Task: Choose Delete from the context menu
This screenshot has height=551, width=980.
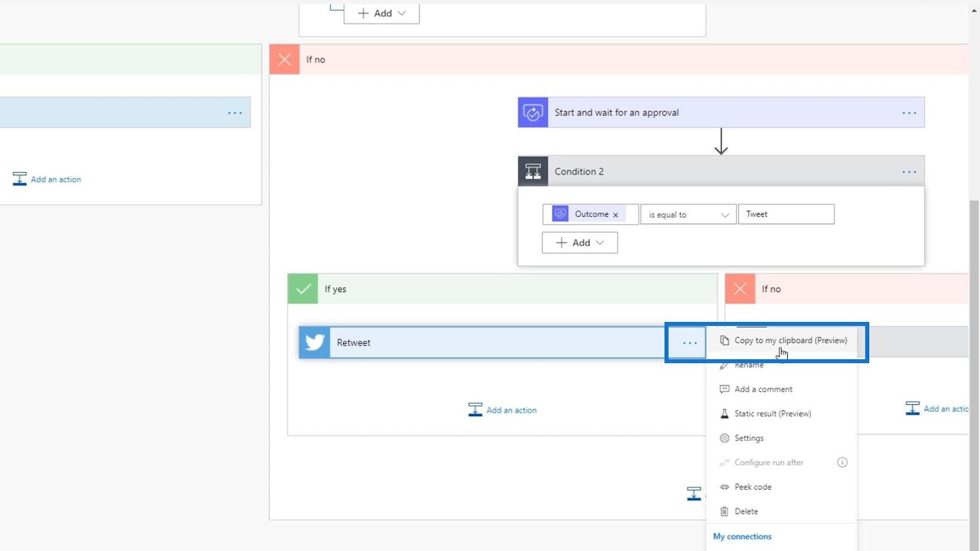Action: tap(782, 512)
